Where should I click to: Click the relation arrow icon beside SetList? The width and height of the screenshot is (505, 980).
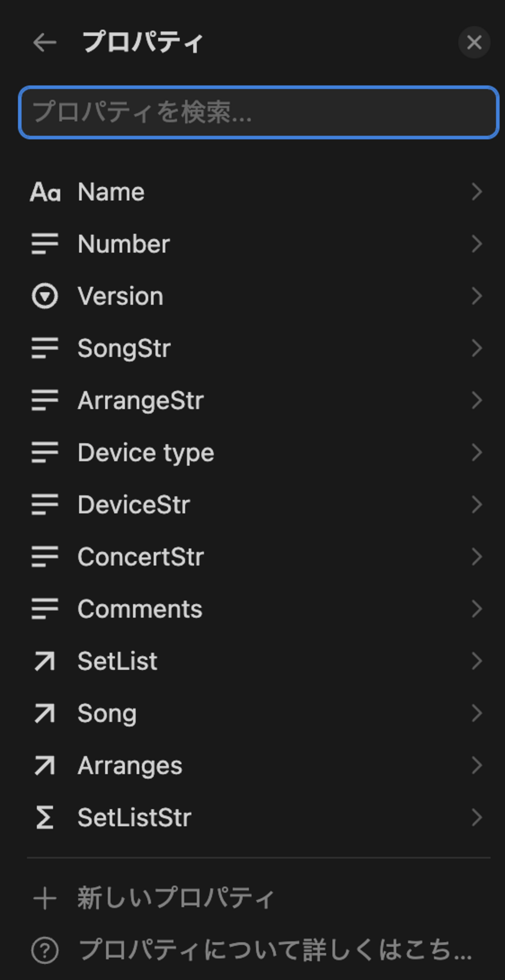point(45,661)
